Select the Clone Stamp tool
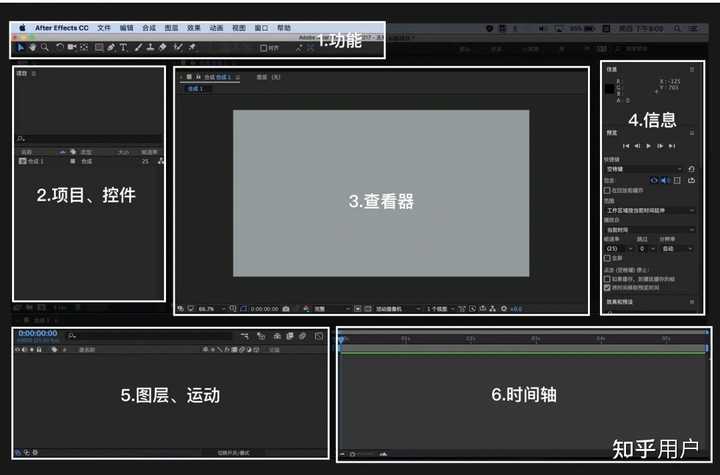The image size is (720, 475). coord(150,47)
